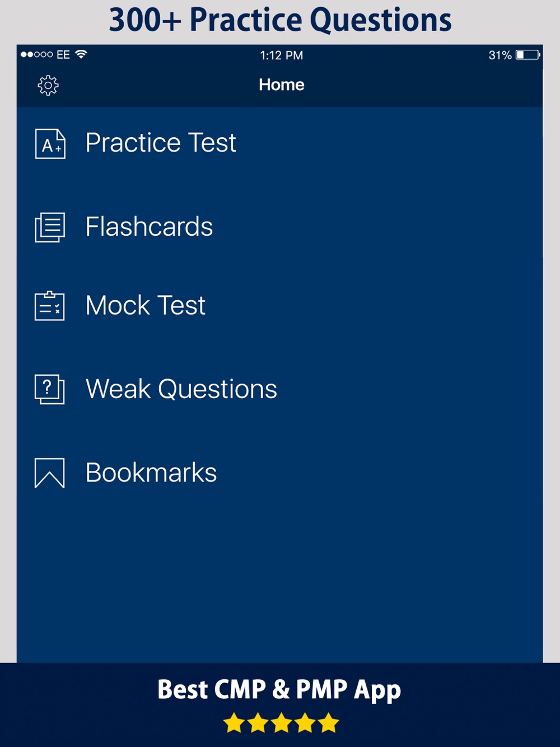Open the Bookmarks section
Screen dimensions: 560x747
click(280, 473)
